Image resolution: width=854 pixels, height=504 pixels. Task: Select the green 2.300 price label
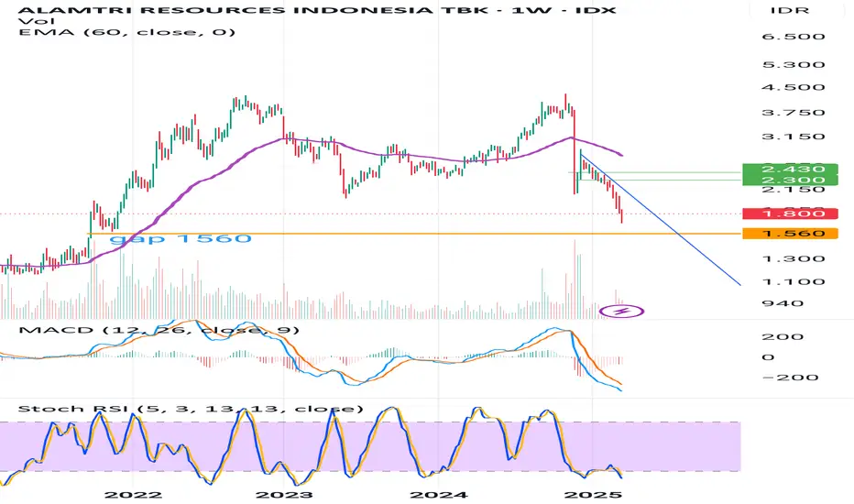(790, 180)
